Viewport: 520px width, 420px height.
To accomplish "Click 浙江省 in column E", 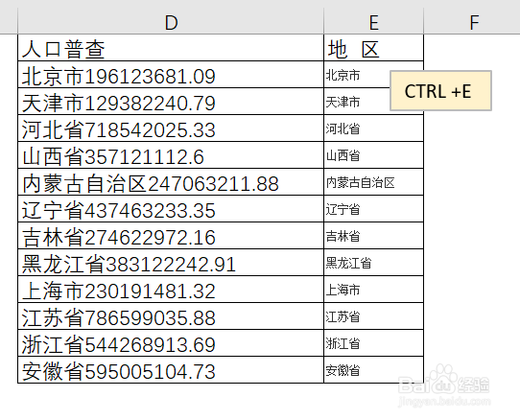I will tap(343, 343).
